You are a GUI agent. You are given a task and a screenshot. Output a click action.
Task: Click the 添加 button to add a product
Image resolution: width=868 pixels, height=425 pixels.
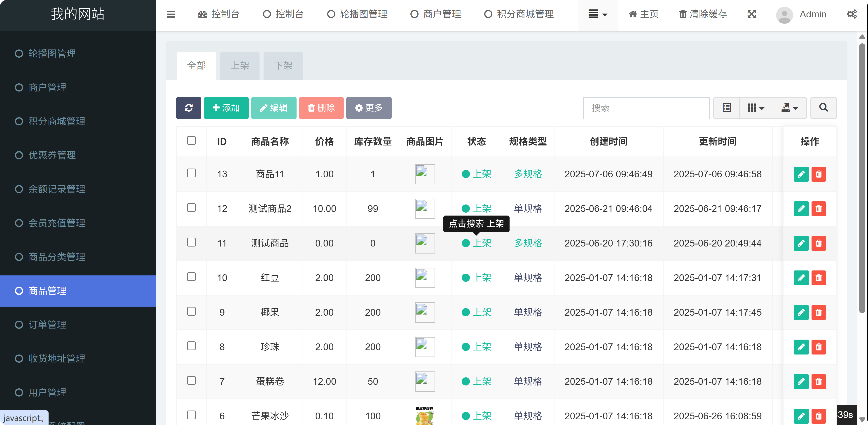point(226,108)
